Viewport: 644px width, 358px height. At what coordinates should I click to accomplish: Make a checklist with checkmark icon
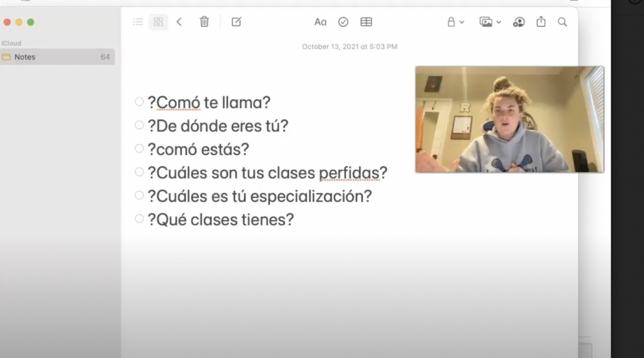[343, 22]
